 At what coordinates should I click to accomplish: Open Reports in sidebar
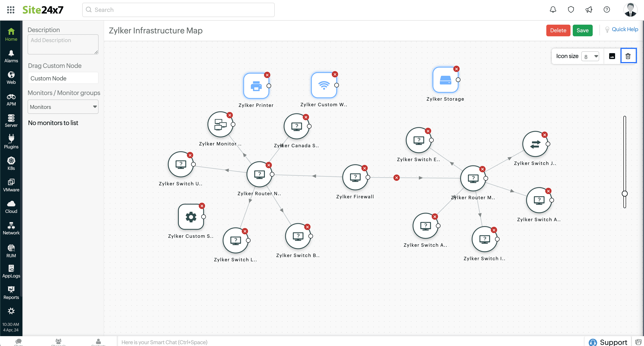point(11,293)
